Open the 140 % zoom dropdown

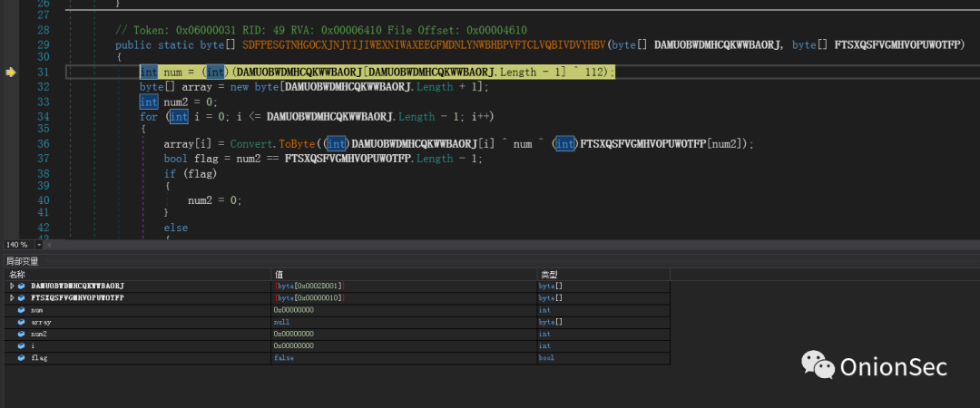click(x=39, y=245)
